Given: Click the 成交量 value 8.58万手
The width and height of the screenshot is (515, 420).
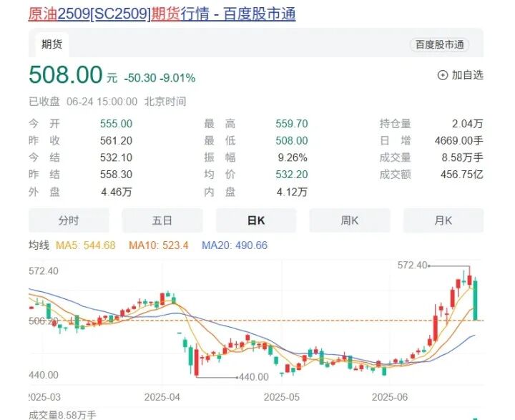Looking at the screenshot, I should 463,157.
